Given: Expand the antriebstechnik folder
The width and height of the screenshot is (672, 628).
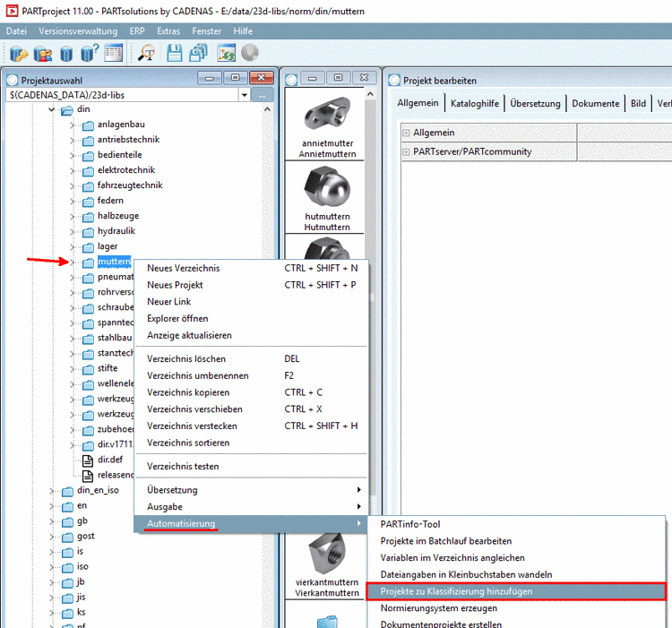Looking at the screenshot, I should (73, 141).
